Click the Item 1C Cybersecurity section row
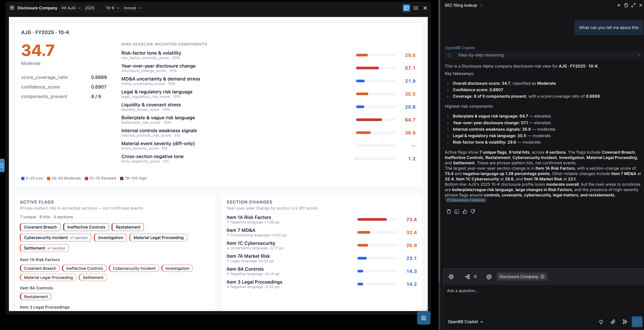The image size is (644, 330). click(x=322, y=245)
